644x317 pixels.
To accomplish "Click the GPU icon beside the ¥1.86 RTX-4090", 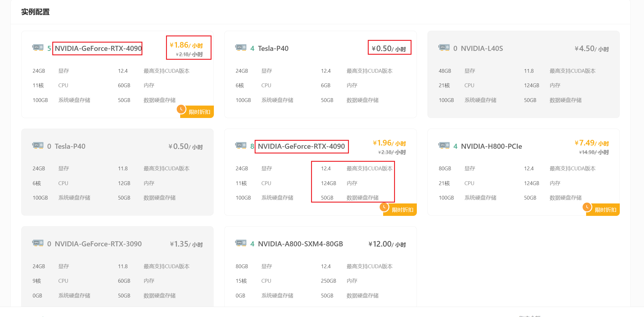I will pos(38,48).
